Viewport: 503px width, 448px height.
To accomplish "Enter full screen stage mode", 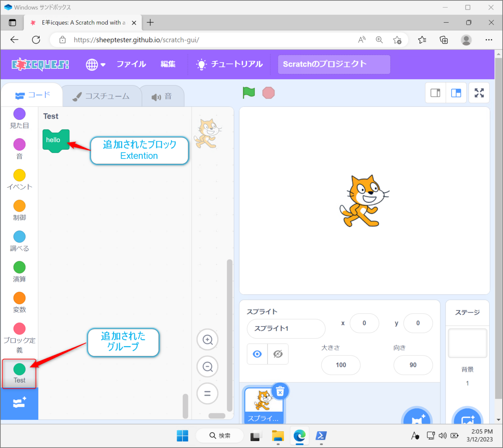I will (479, 93).
